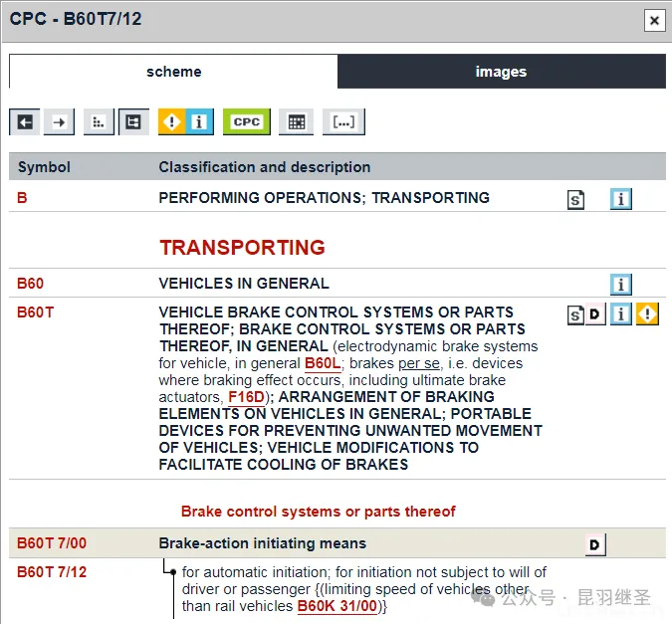Switch to the images tab

501,72
